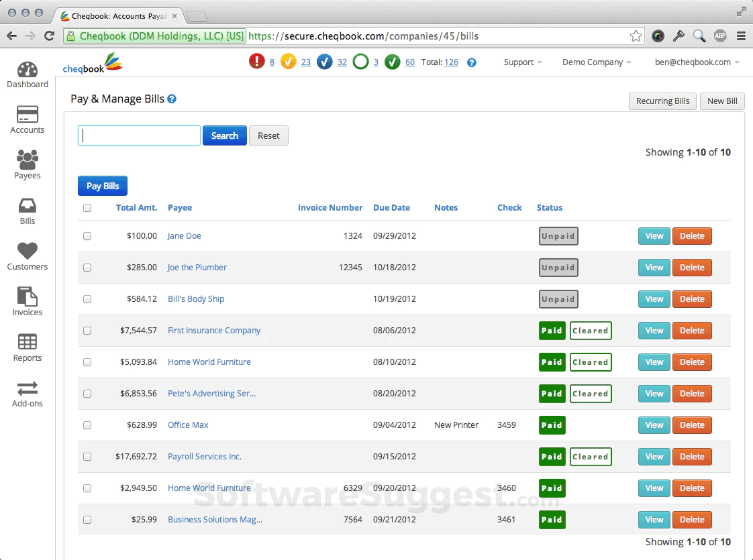Open the help icon next to Pay & Manage Bills
753x560 pixels.
click(x=173, y=99)
